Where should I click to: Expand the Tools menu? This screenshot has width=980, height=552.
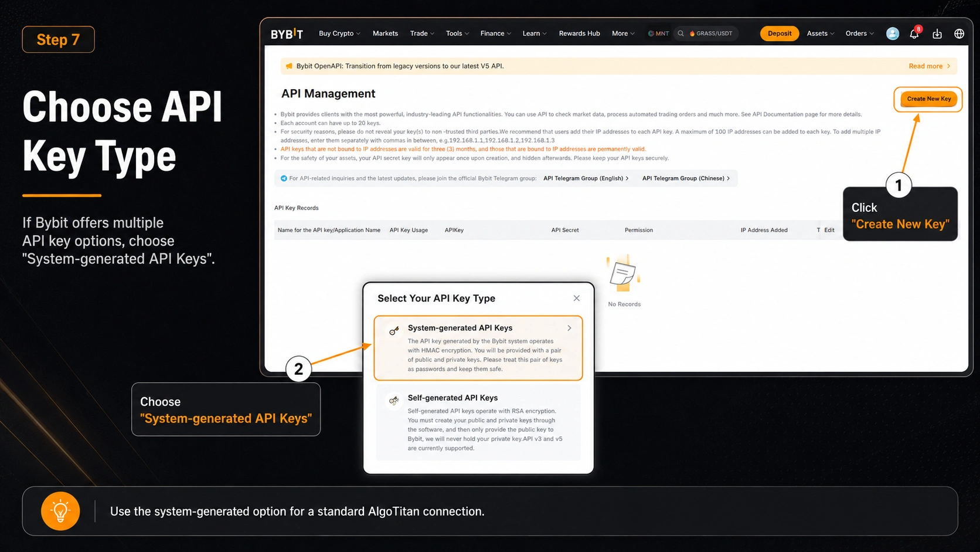[x=457, y=33]
